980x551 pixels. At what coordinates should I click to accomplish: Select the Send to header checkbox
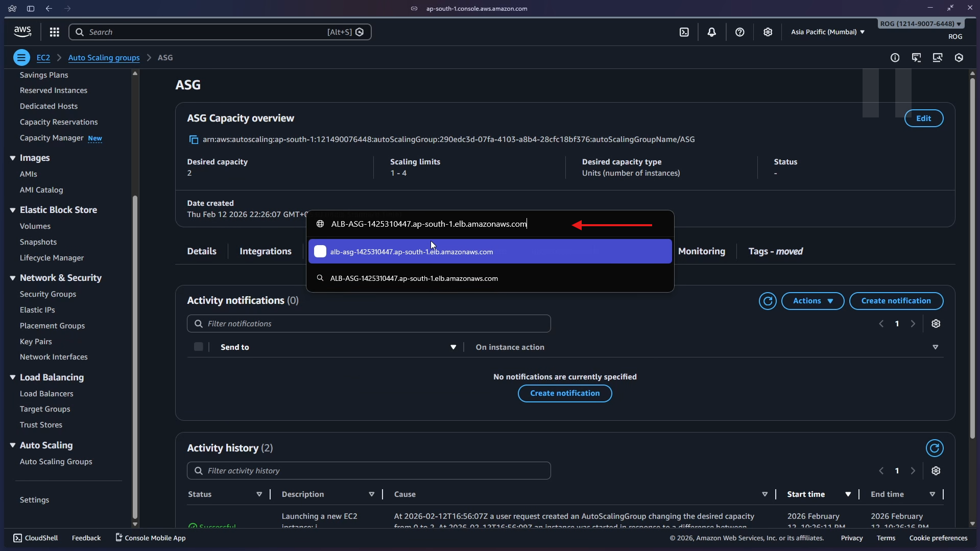point(199,347)
